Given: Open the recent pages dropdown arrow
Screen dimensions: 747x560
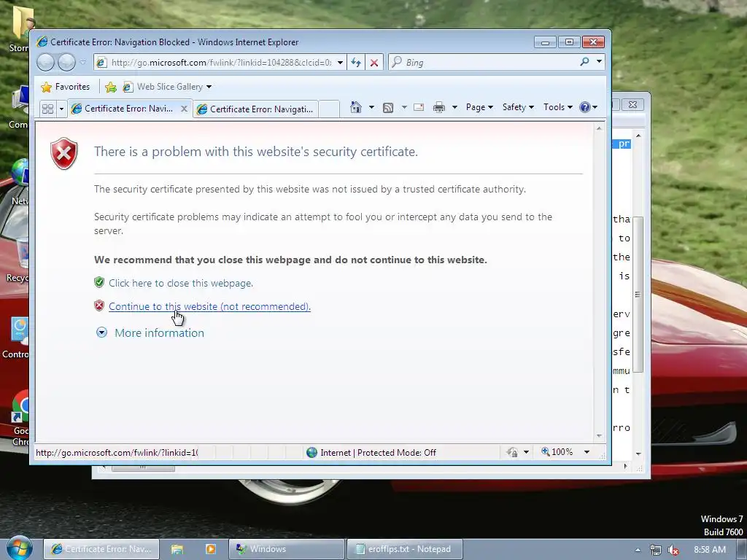Looking at the screenshot, I should 83,63.
